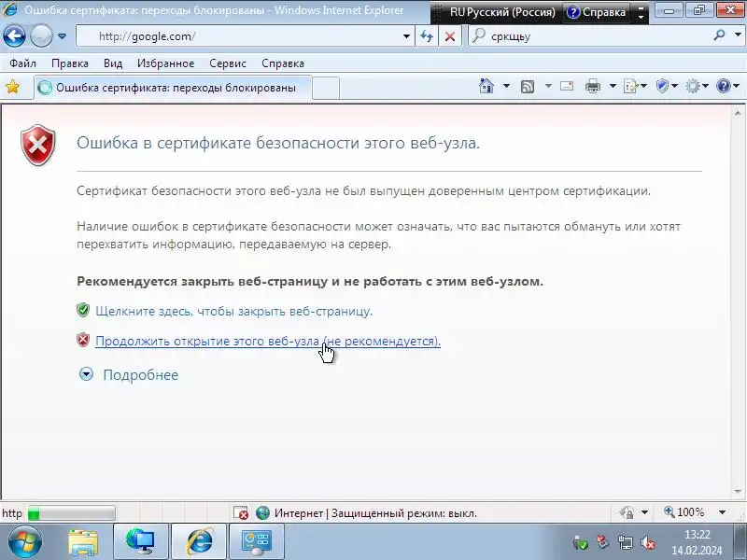
Task: Click the green shield icon beside close link
Action: (83, 310)
